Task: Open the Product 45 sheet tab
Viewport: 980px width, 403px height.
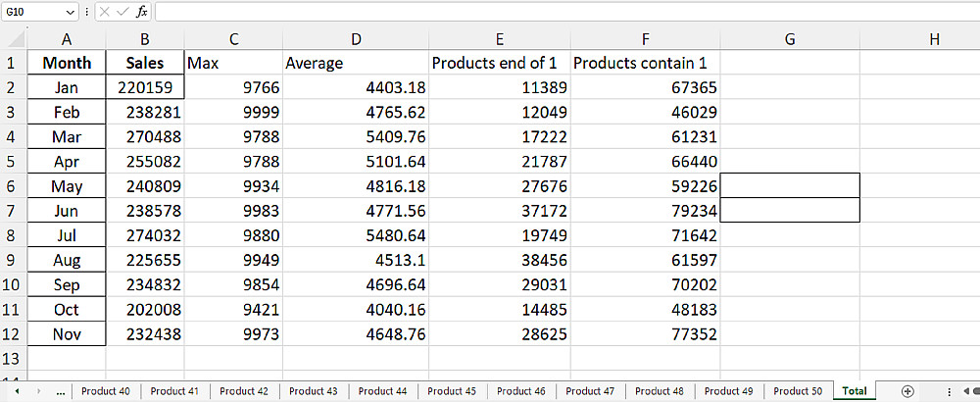Action: tap(452, 391)
